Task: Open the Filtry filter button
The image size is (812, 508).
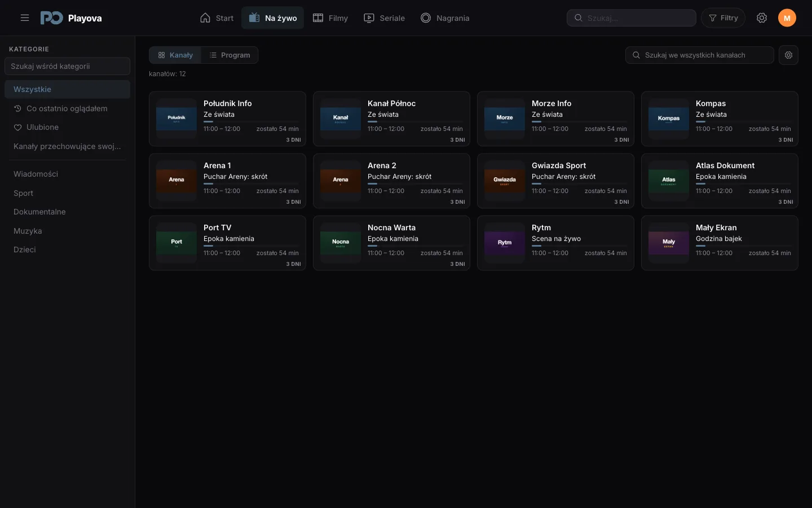Action: [723, 18]
